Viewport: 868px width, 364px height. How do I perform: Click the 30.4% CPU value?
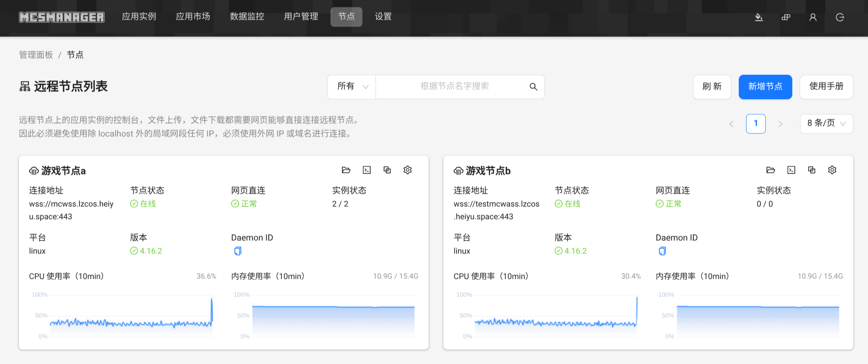[x=631, y=276]
